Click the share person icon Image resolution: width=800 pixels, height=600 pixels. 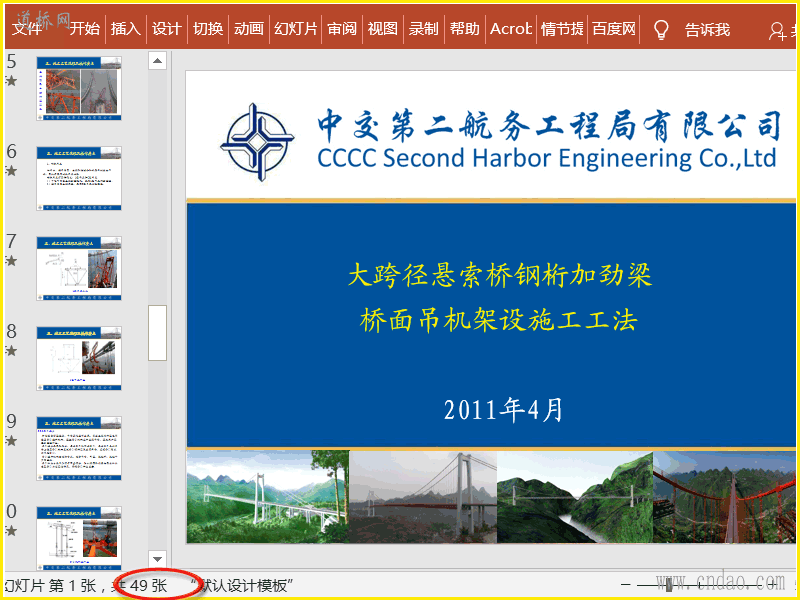[x=778, y=31]
